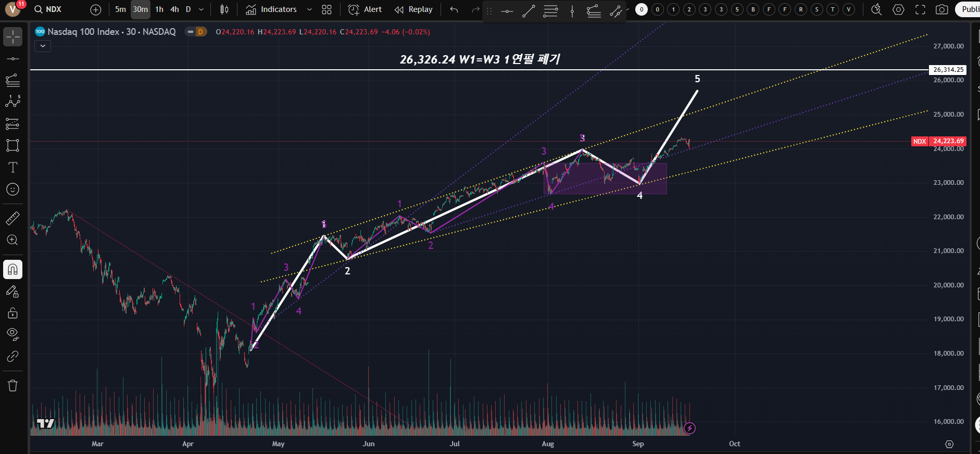980x454 pixels.
Task: Take a chart snapshot with camera icon
Action: (941, 9)
